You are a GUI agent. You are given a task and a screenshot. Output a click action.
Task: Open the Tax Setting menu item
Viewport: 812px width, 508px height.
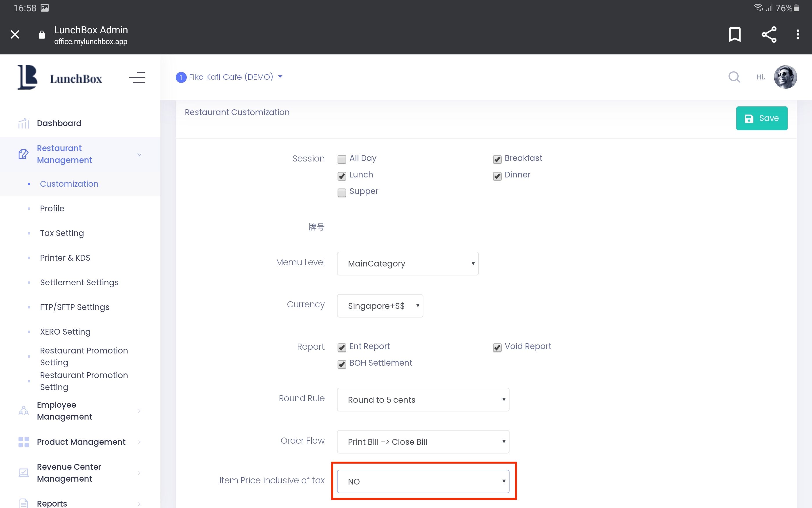pyautogui.click(x=62, y=233)
